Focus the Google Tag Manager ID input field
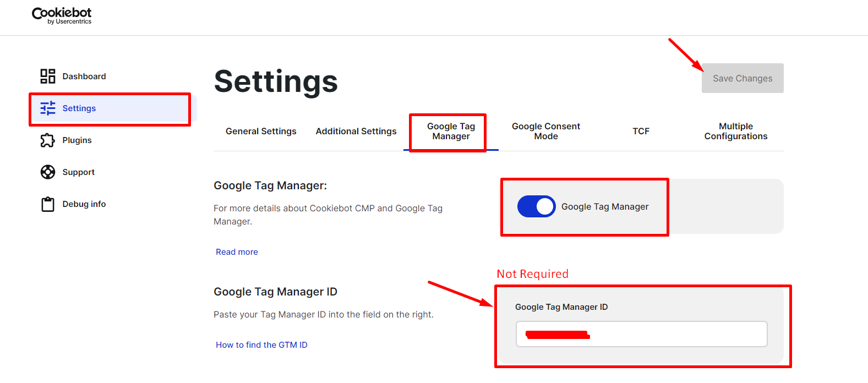 tap(641, 334)
